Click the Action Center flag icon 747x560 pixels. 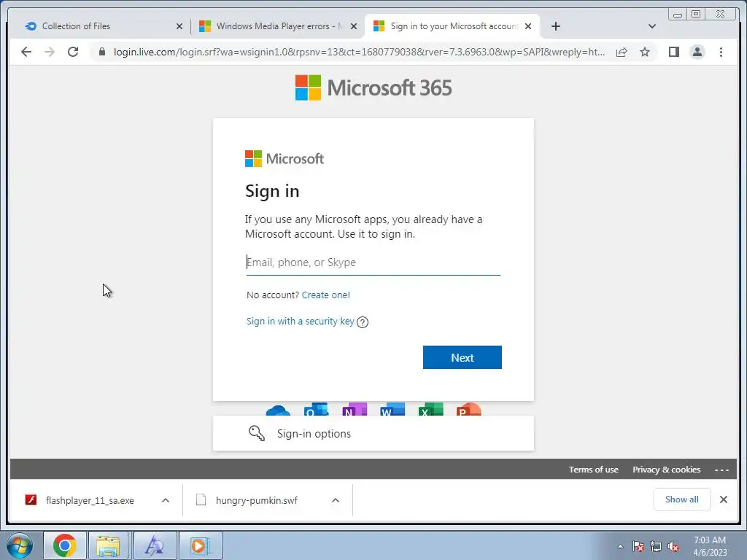pos(638,546)
